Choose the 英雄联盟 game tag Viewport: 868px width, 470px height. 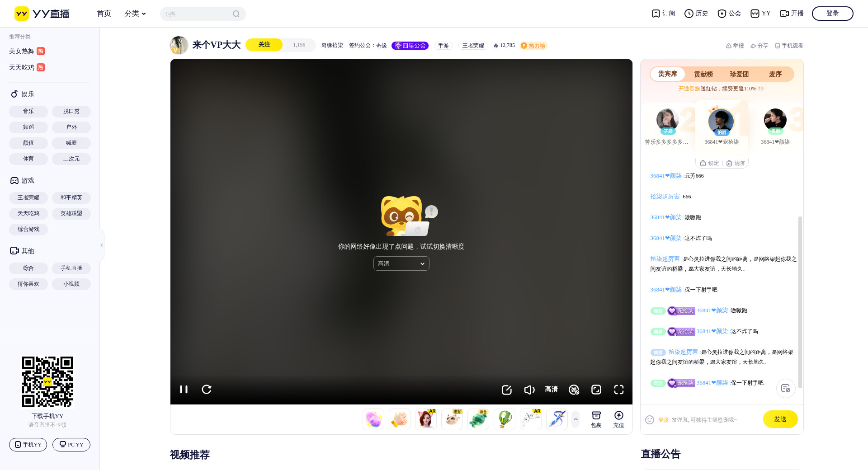(x=71, y=213)
